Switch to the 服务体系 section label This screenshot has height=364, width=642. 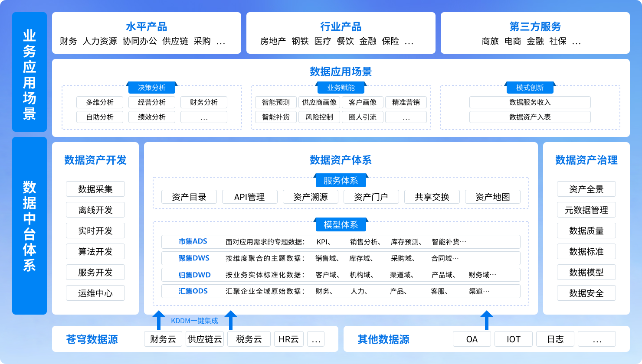341,181
